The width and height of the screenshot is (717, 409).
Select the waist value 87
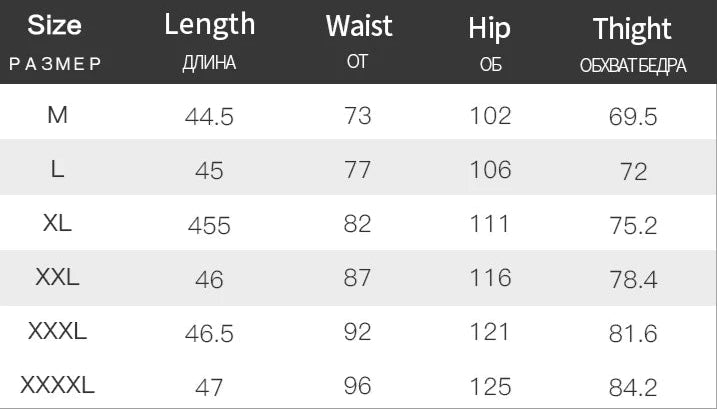click(x=357, y=279)
